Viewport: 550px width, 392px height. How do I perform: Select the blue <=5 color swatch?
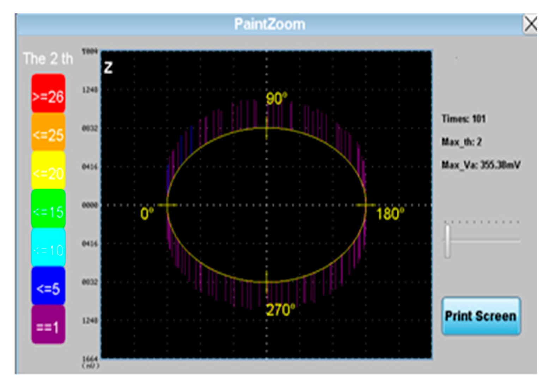point(48,287)
